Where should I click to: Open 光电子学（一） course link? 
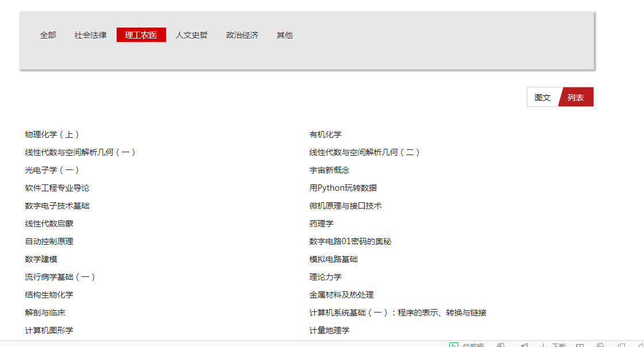[x=52, y=170]
